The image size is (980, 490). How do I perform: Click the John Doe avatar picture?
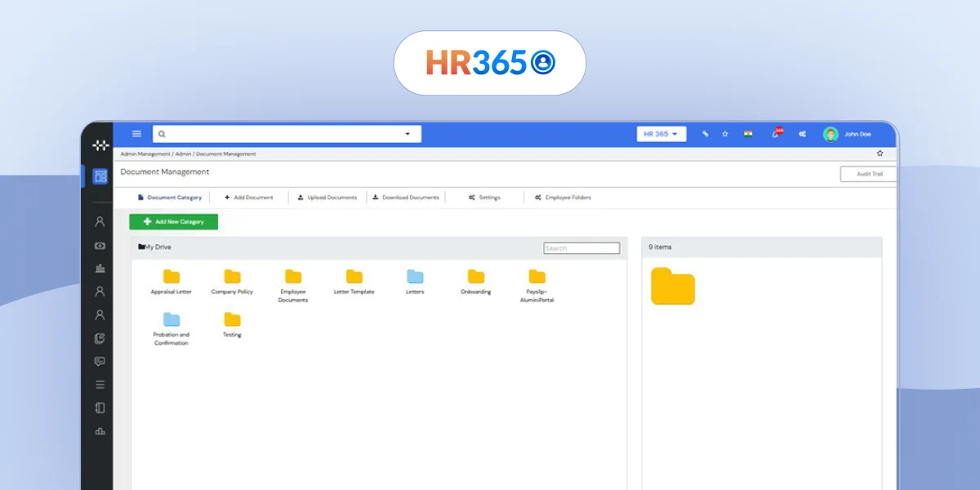831,134
